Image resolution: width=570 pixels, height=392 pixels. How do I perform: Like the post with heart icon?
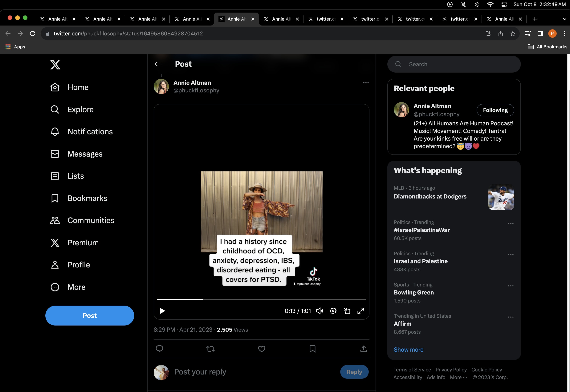click(261, 349)
